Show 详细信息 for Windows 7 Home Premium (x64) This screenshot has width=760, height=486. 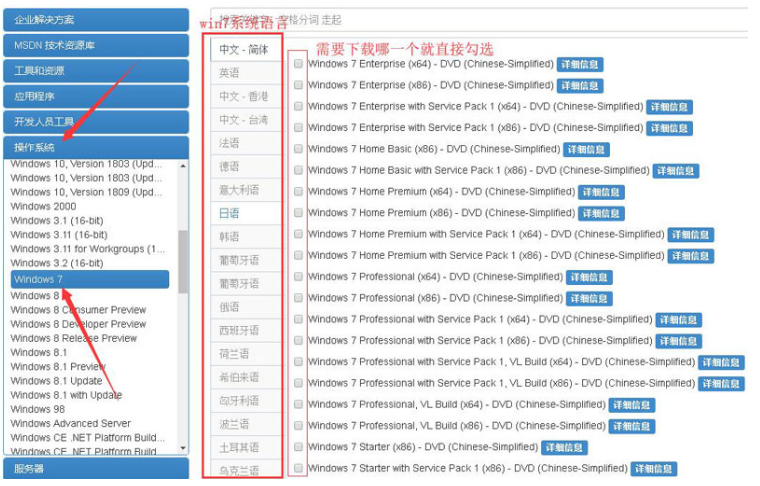601,192
